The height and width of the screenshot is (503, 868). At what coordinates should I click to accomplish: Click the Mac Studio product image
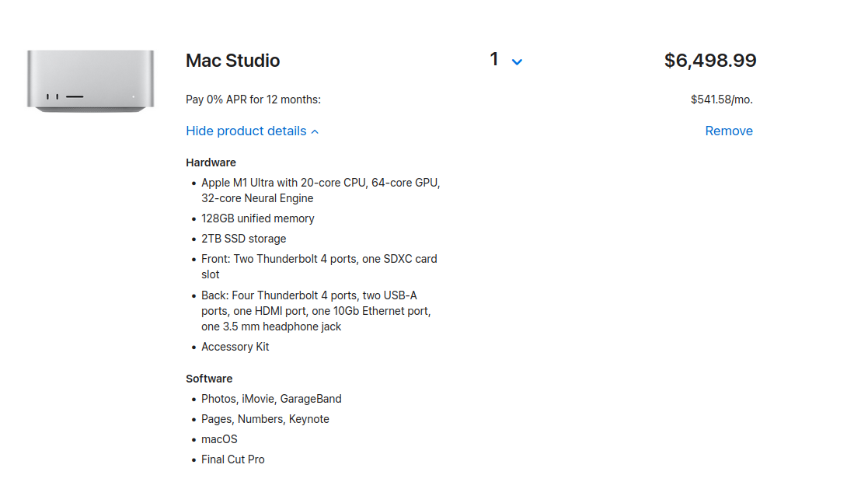tap(90, 81)
